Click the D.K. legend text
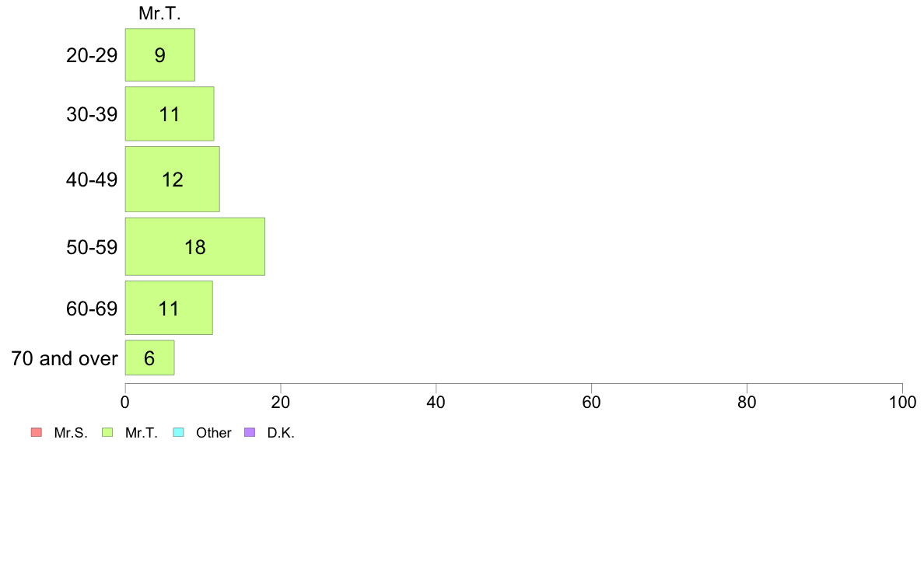 coord(281,433)
